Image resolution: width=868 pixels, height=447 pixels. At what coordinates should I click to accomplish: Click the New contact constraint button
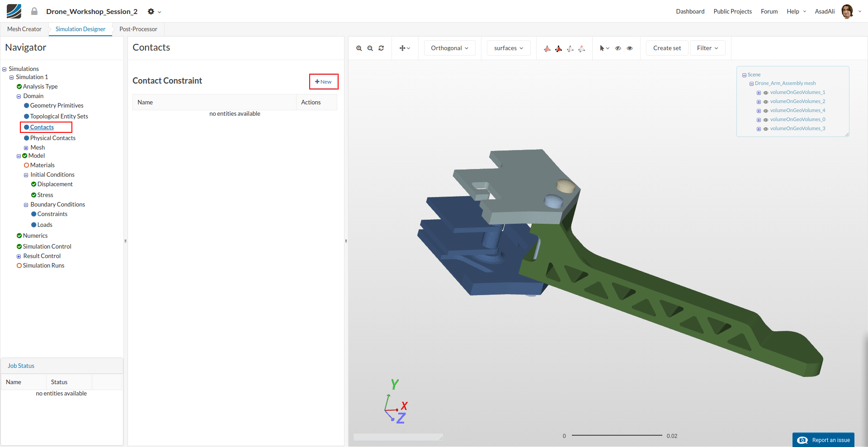point(323,82)
